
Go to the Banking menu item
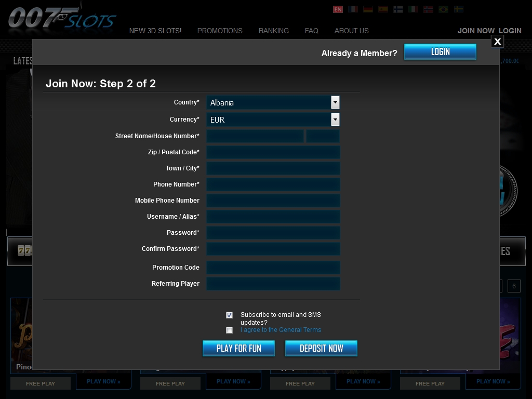[274, 31]
